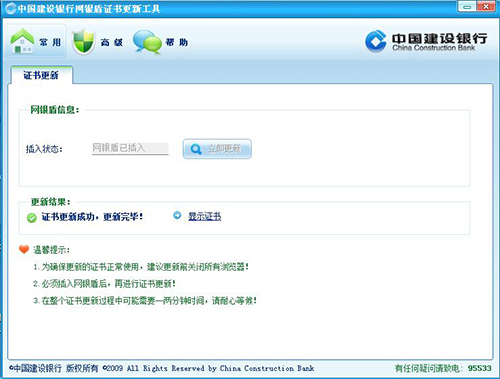
Task: Click the title bar application icon
Action: click(x=10, y=8)
